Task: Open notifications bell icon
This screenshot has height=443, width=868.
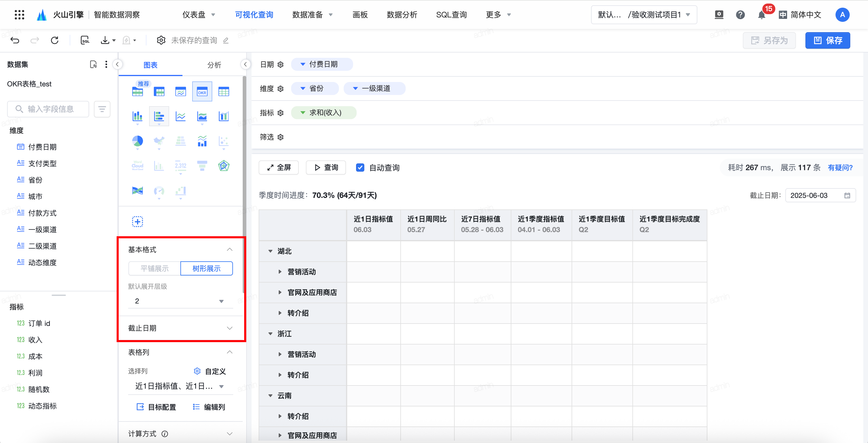Action: click(761, 15)
